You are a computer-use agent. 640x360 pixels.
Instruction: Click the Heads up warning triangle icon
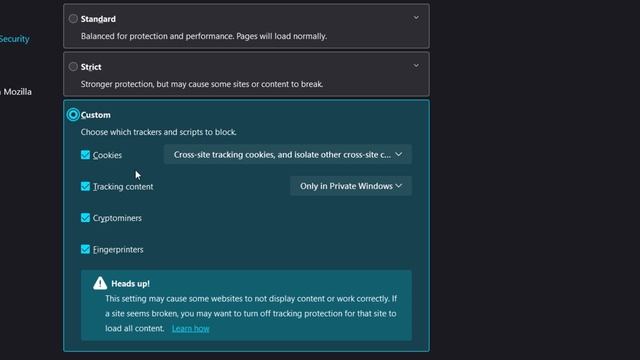(100, 283)
